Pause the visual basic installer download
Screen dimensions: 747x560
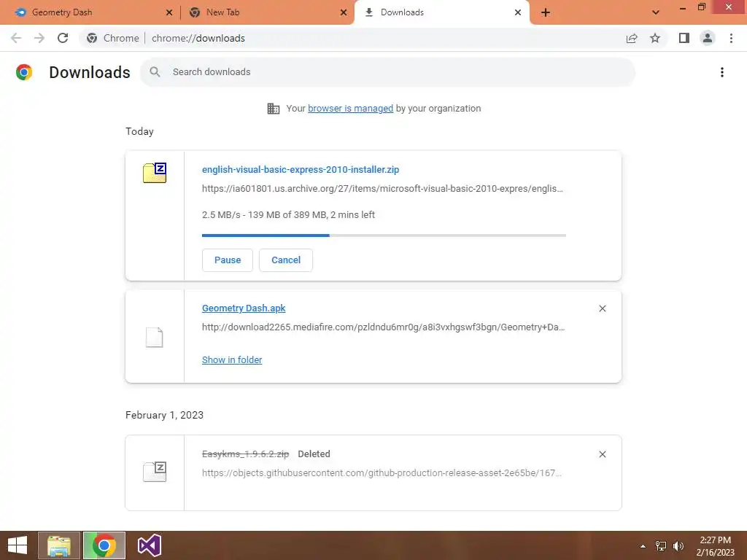point(228,260)
